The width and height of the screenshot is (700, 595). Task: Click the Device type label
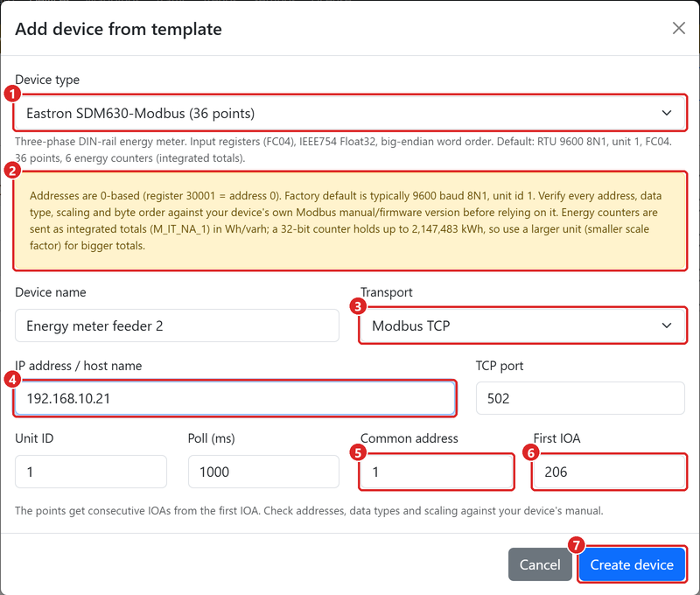47,80
